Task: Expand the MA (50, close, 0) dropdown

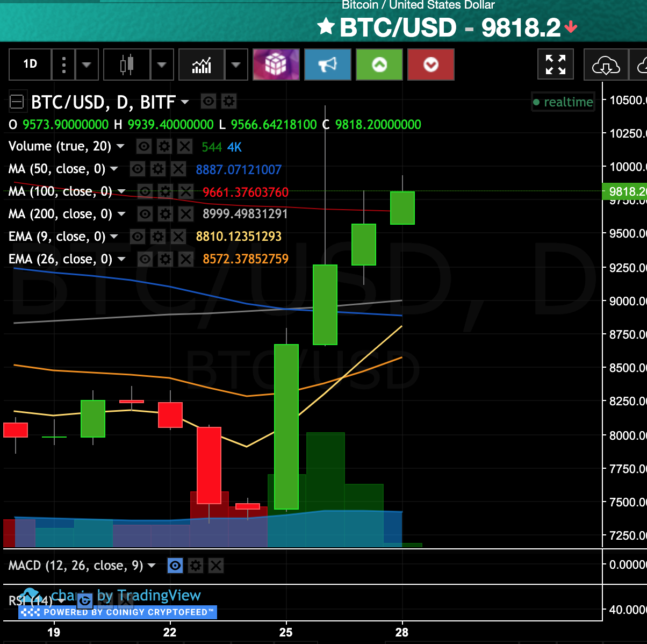Action: [x=114, y=169]
